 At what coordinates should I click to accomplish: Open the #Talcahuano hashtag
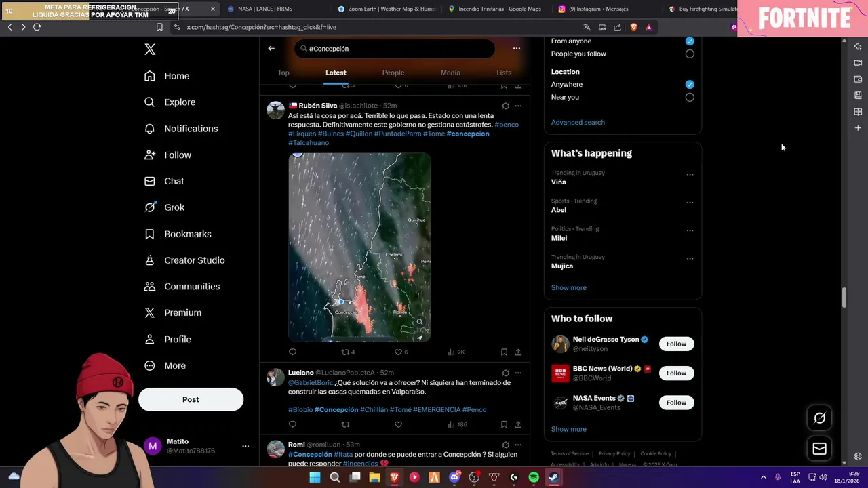click(309, 143)
